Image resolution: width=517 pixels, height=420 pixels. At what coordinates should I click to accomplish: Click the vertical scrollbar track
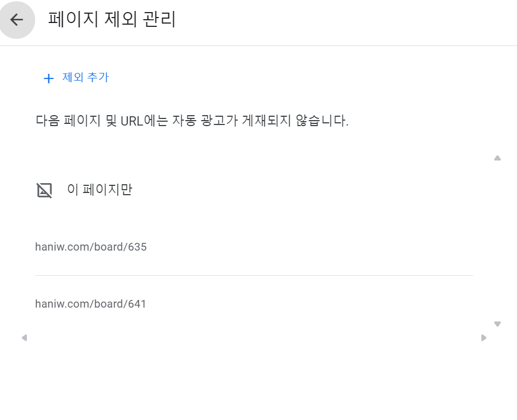pos(498,241)
